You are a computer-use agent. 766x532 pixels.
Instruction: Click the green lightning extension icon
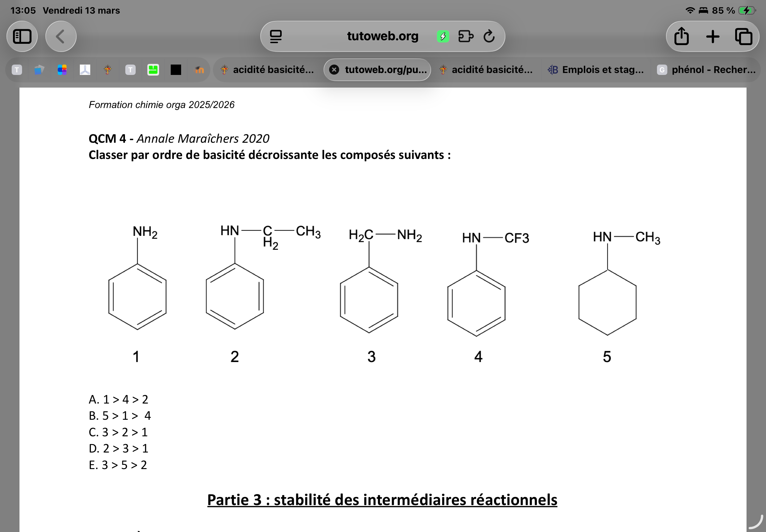pos(443,36)
